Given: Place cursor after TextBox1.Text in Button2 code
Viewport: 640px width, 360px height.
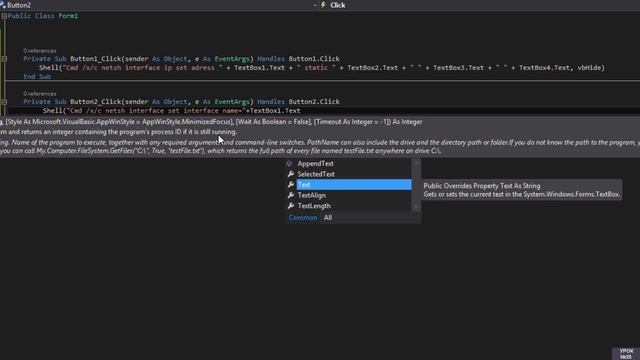Looking at the screenshot, I should [x=301, y=111].
